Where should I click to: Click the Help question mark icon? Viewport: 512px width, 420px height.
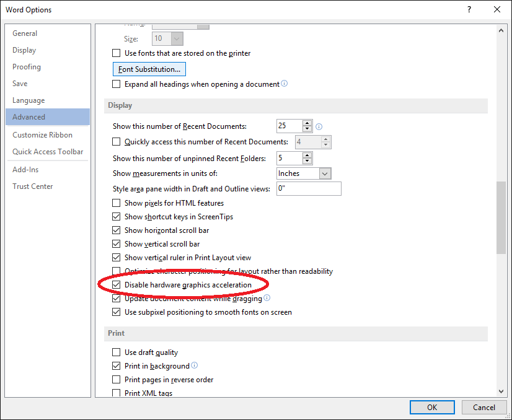(469, 9)
